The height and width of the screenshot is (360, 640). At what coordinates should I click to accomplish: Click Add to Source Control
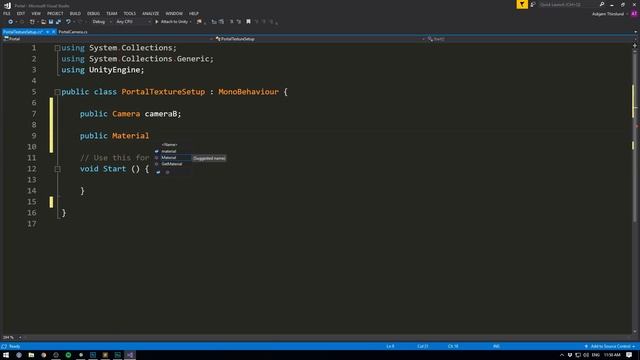click(x=610, y=347)
